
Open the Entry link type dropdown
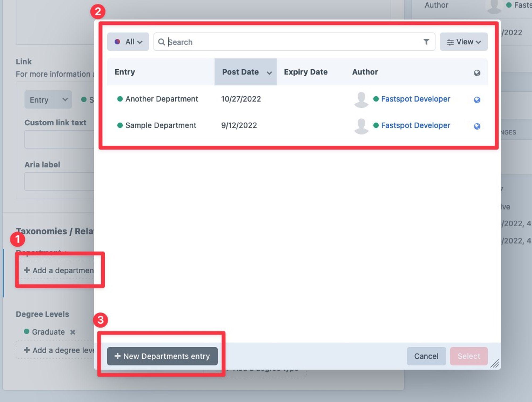pyautogui.click(x=48, y=100)
